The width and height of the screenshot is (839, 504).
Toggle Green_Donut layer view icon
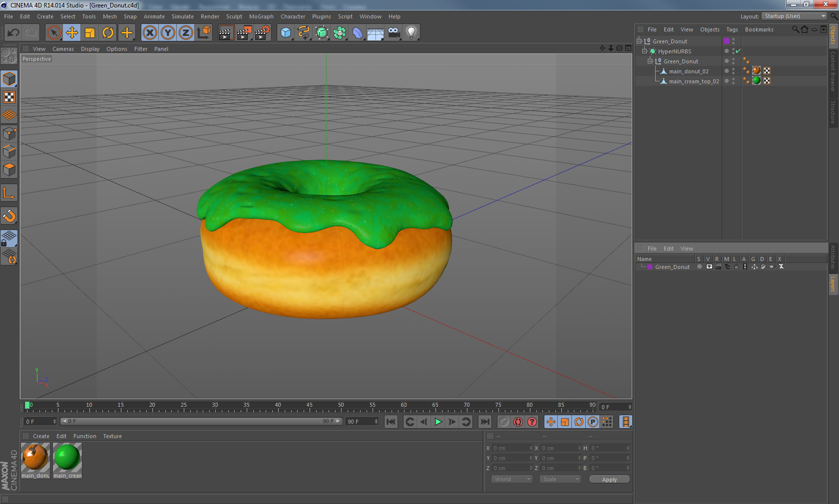(x=709, y=267)
